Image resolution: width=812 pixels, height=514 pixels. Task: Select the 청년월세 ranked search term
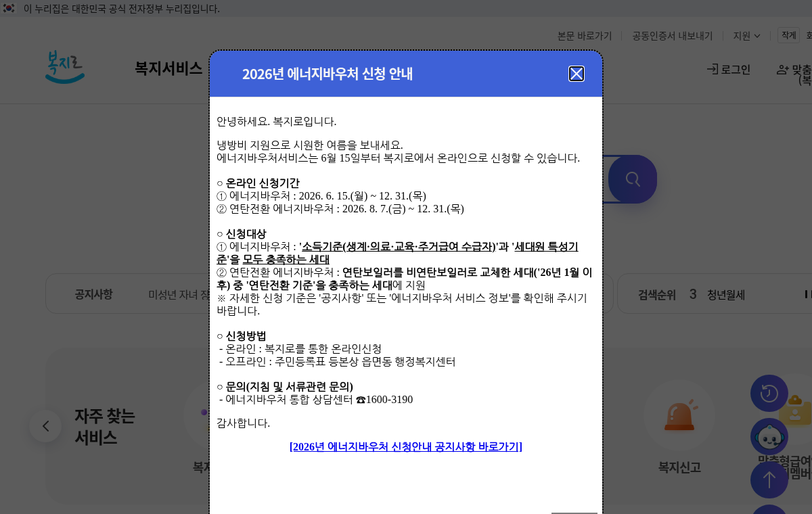point(726,294)
